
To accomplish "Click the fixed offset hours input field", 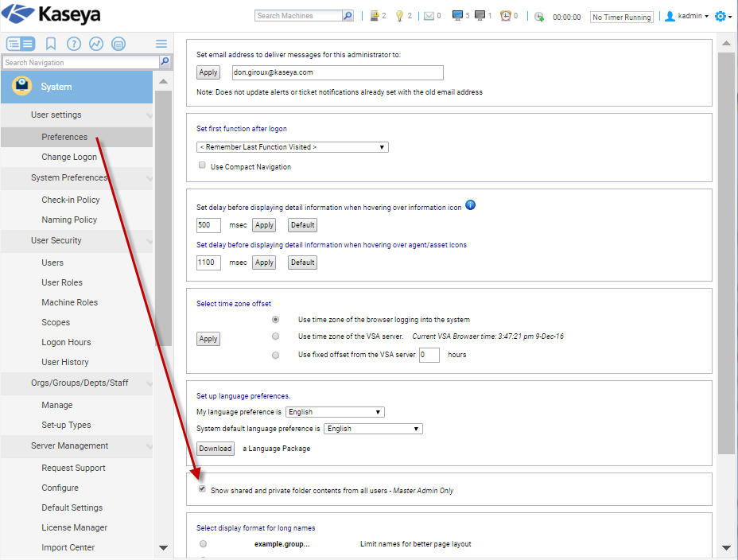I will click(429, 355).
